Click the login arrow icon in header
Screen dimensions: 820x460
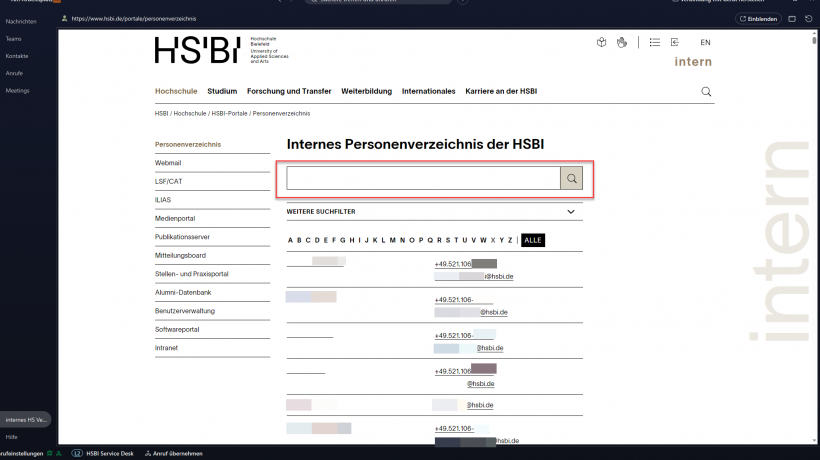pyautogui.click(x=675, y=42)
